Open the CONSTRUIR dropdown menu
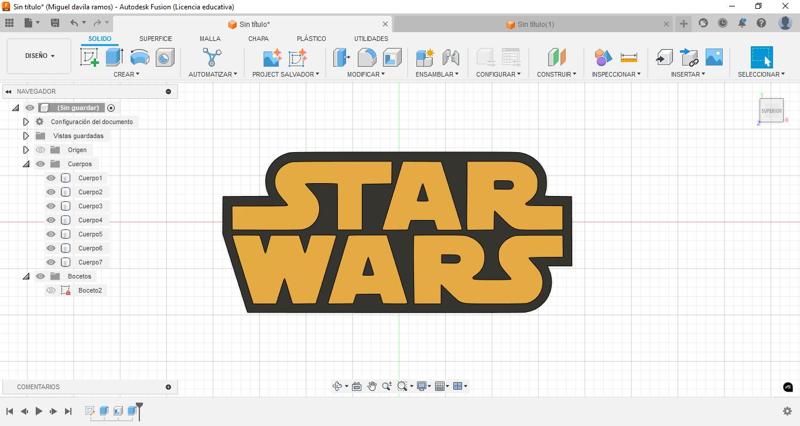Viewport: 800px width, 426px height. click(556, 74)
